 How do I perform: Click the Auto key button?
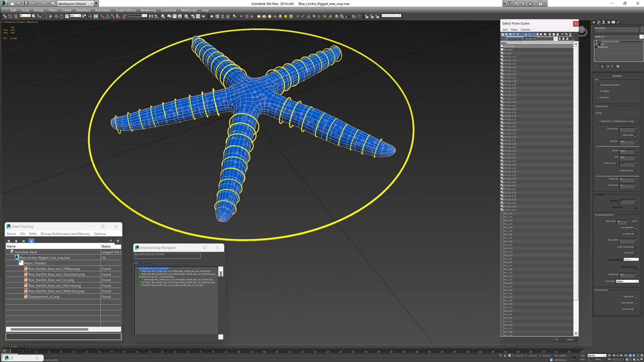click(x=582, y=355)
